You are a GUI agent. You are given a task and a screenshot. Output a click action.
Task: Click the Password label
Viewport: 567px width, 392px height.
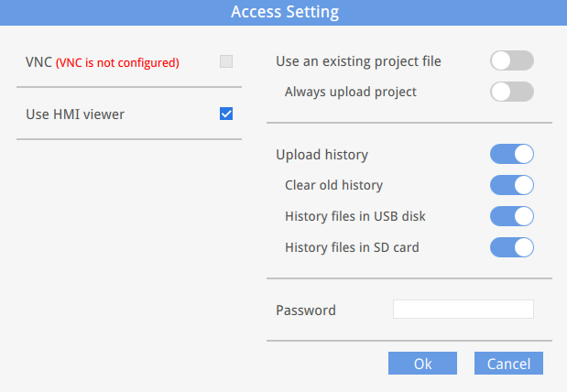point(306,310)
